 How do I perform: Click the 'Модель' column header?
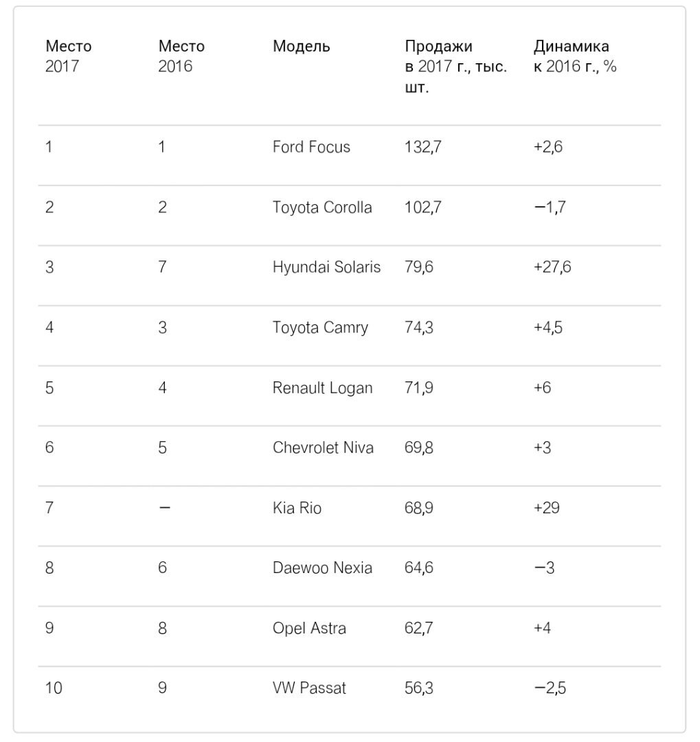[301, 47]
